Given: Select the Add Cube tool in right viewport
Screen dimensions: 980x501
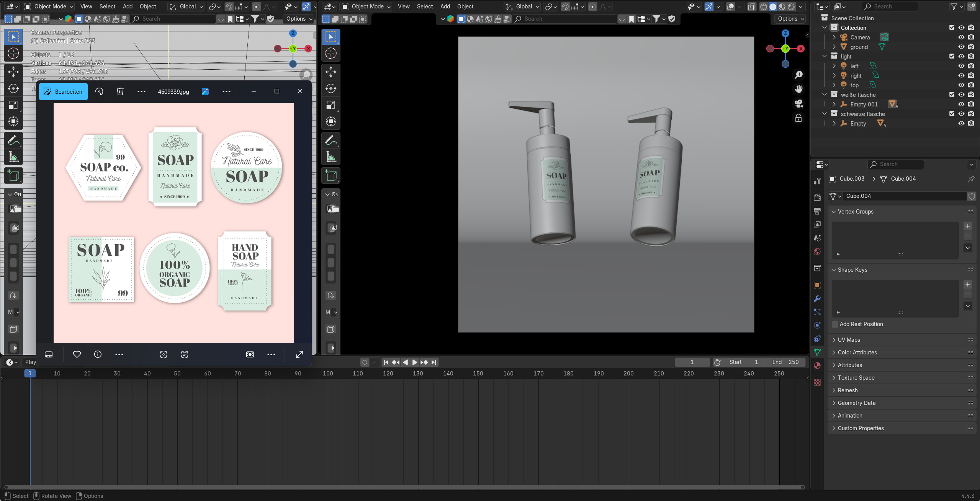Looking at the screenshot, I should coord(331,176).
